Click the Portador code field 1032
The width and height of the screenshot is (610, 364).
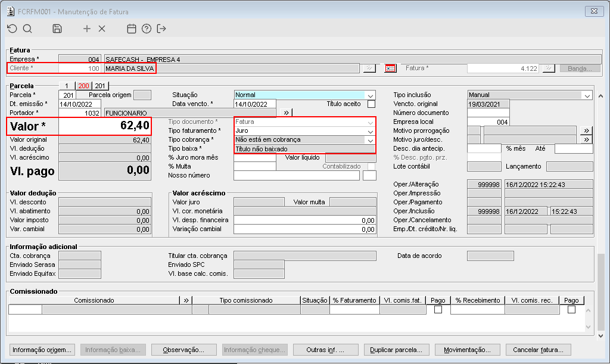[x=80, y=113]
